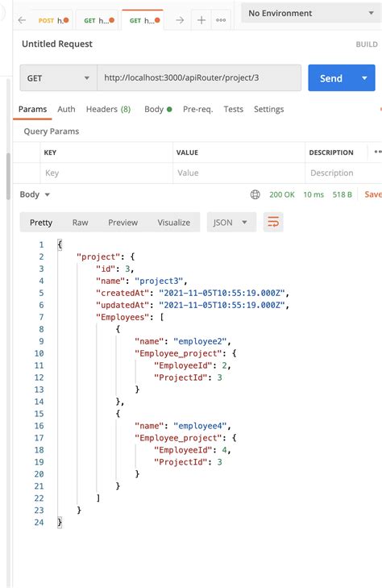This screenshot has height=588, width=382.
Task: Open the No Environment dropdown
Action: pos(312,13)
